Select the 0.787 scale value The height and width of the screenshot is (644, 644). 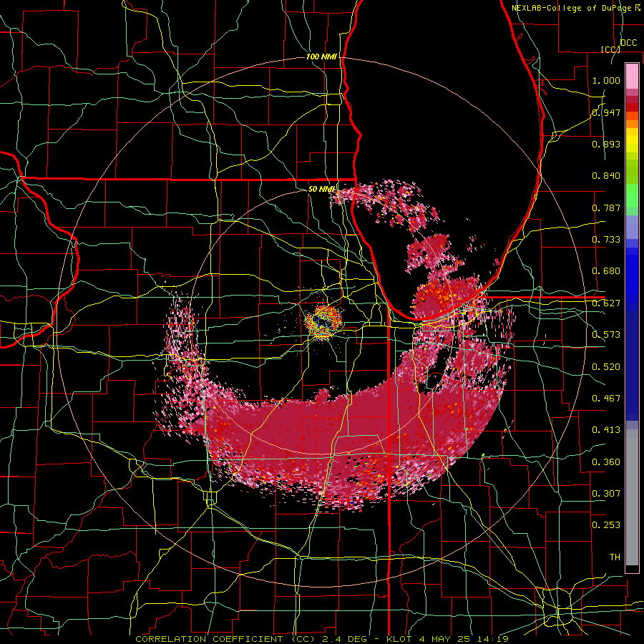[606, 208]
